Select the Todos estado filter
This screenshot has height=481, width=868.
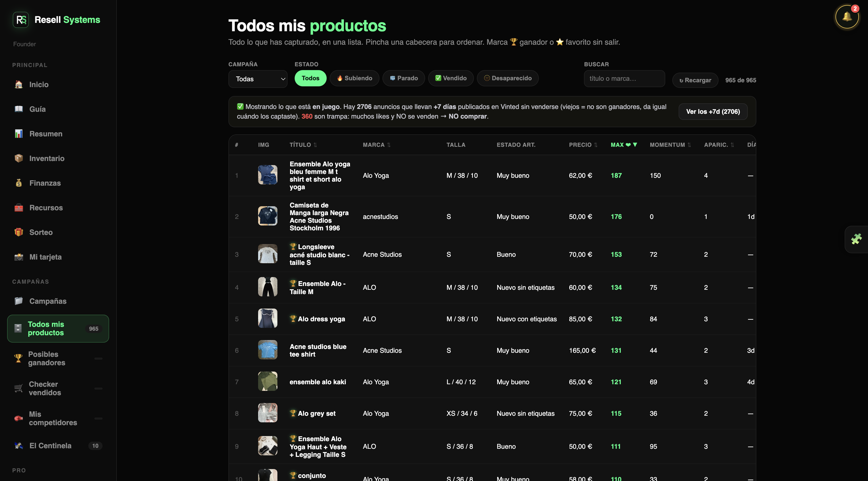tap(310, 78)
